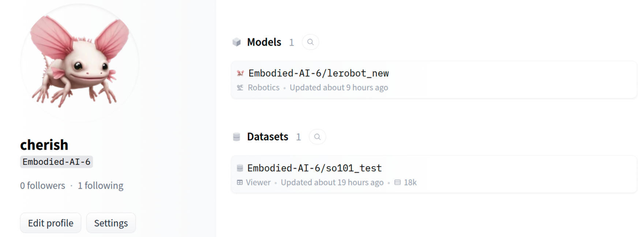
Task: View the 1 following list
Action: (101, 186)
